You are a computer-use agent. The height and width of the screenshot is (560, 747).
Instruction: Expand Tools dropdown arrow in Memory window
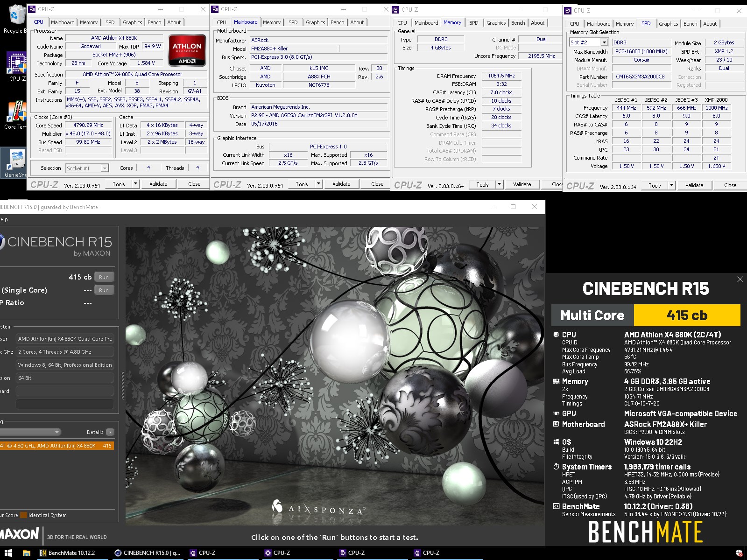click(x=499, y=184)
